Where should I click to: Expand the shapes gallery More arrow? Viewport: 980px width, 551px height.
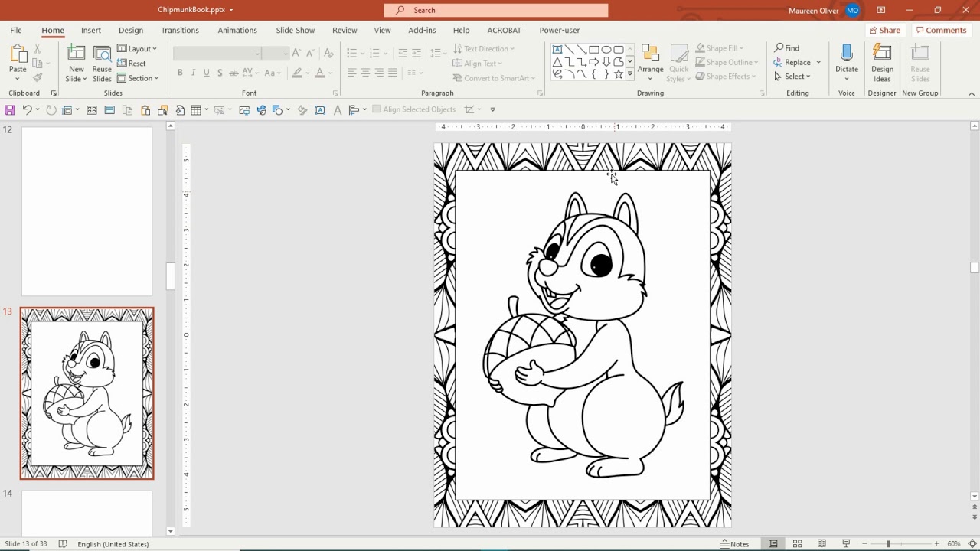(630, 74)
